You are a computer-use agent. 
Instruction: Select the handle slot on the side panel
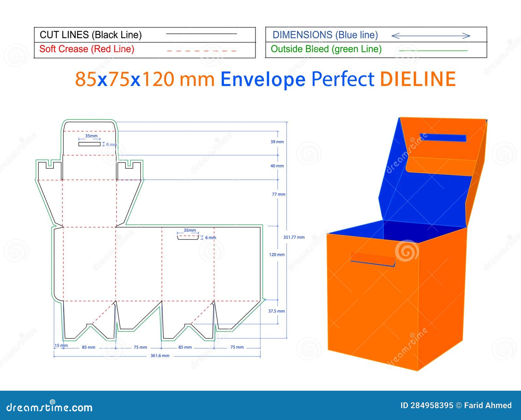pos(188,238)
